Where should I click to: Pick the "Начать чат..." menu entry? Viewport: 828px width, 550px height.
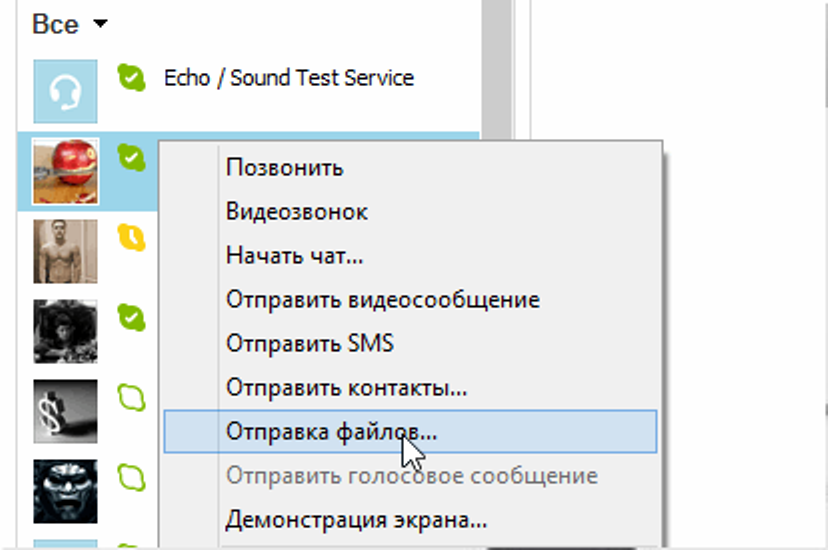tap(294, 256)
